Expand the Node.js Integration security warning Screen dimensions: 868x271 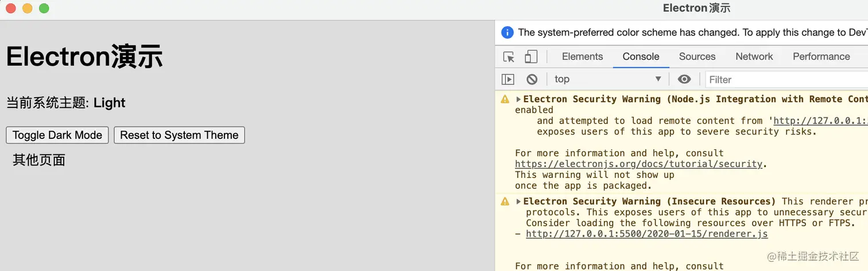coord(518,99)
